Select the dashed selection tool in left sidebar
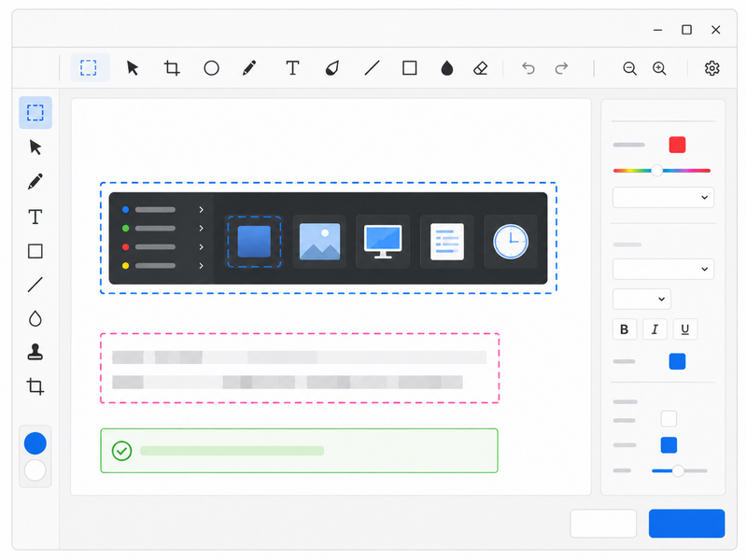Image resolution: width=747 pixels, height=560 pixels. pos(35,113)
